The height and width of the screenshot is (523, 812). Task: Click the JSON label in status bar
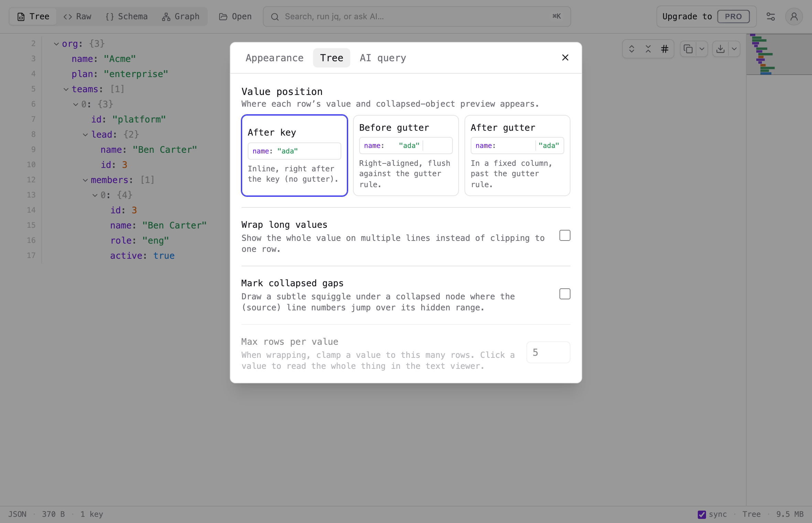(x=17, y=514)
